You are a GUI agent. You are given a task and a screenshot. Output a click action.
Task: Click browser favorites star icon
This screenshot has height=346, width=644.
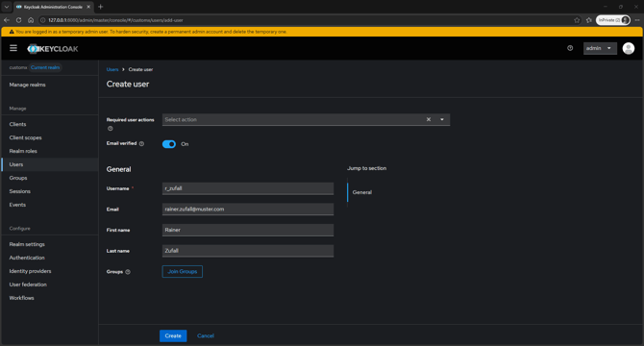[x=577, y=20]
